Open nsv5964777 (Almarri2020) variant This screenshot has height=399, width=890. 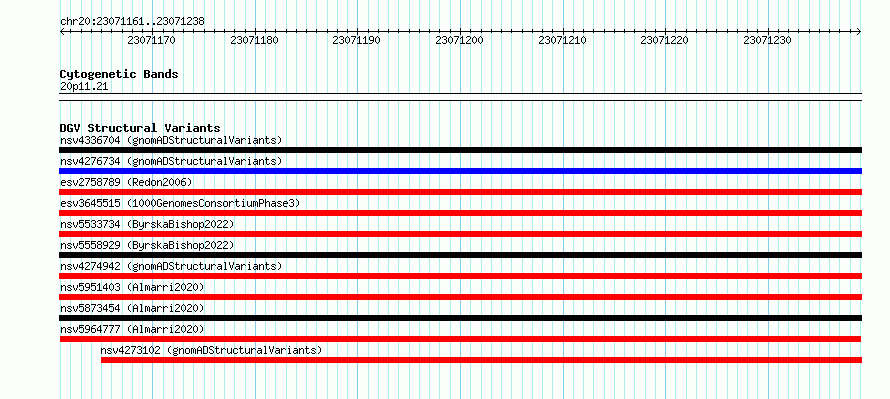132,329
